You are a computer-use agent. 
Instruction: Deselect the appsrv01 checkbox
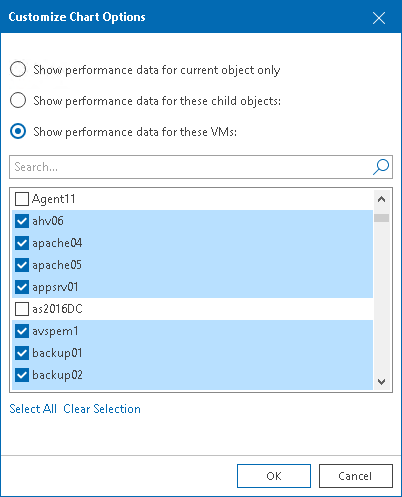[x=22, y=287]
